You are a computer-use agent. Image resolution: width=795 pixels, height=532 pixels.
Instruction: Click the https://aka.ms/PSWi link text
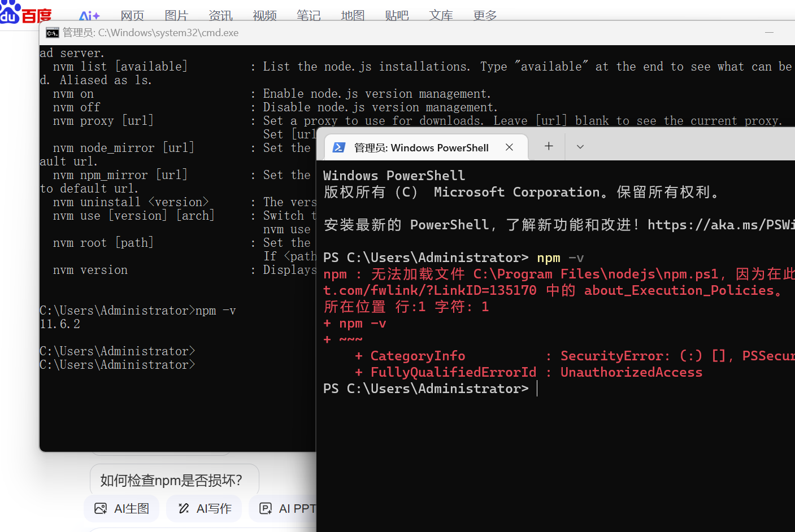[x=721, y=225]
